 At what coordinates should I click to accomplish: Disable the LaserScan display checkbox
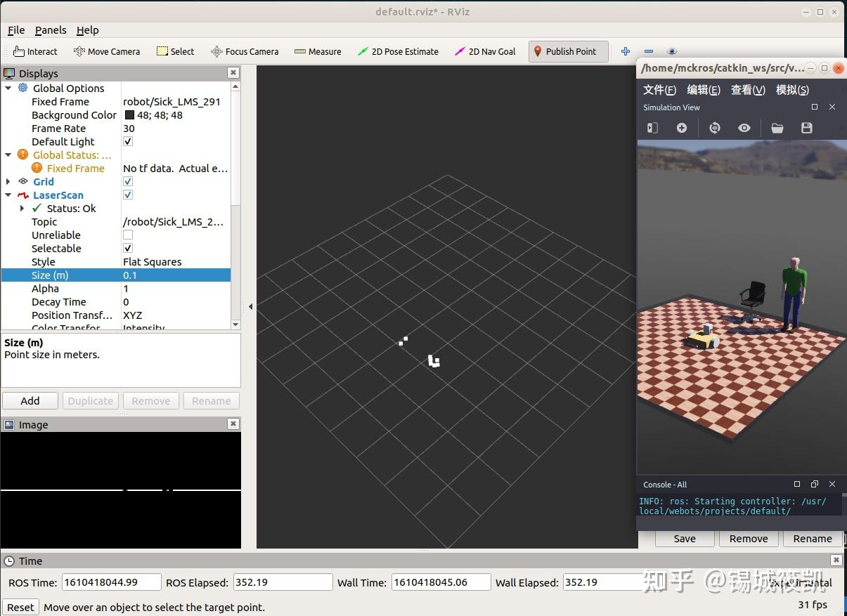point(128,195)
